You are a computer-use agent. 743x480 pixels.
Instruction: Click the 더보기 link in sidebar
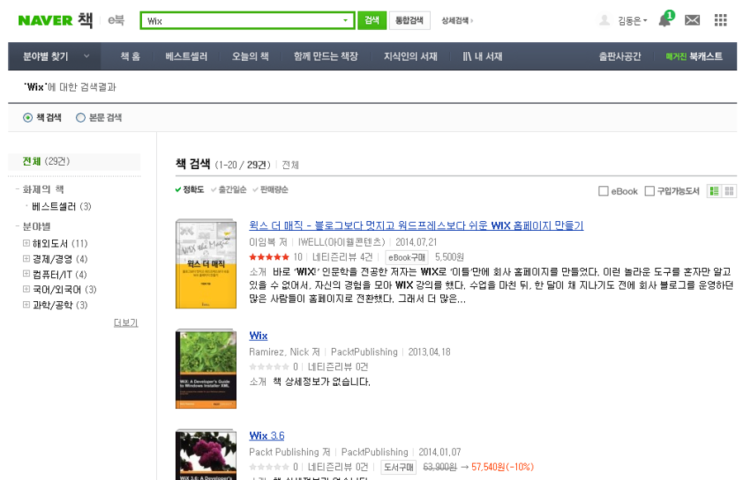[x=126, y=323]
